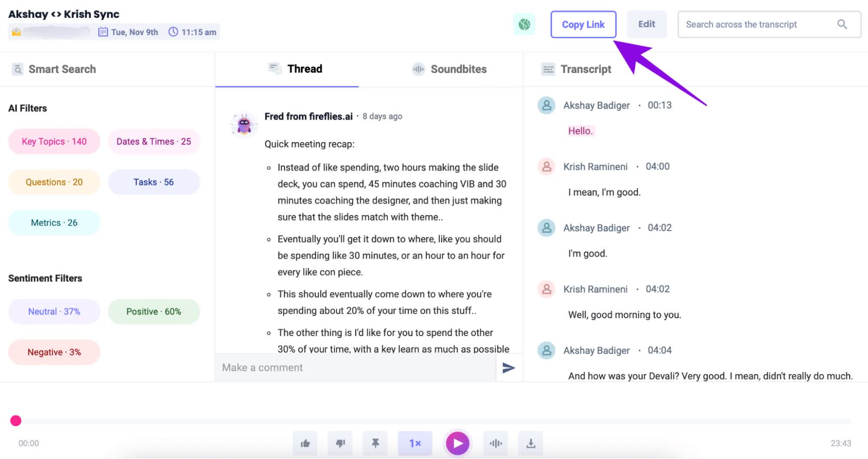Click the green globe privacy icon
Image resolution: width=868 pixels, height=459 pixels.
point(525,24)
